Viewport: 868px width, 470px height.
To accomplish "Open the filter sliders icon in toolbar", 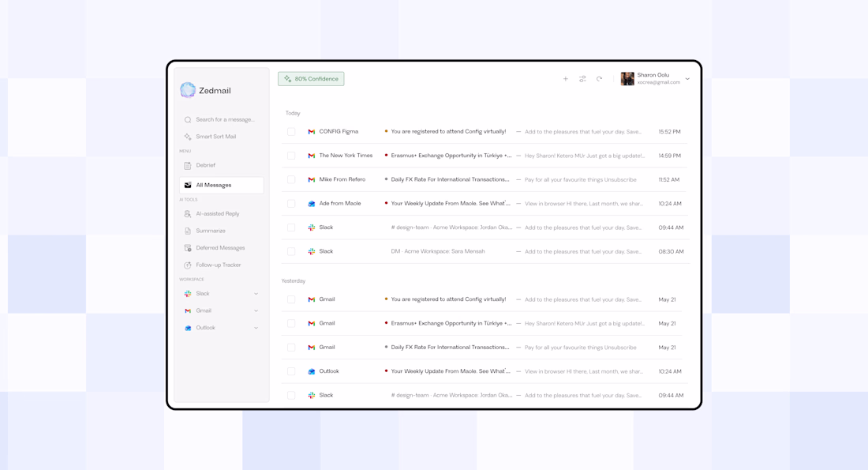I will coord(582,79).
